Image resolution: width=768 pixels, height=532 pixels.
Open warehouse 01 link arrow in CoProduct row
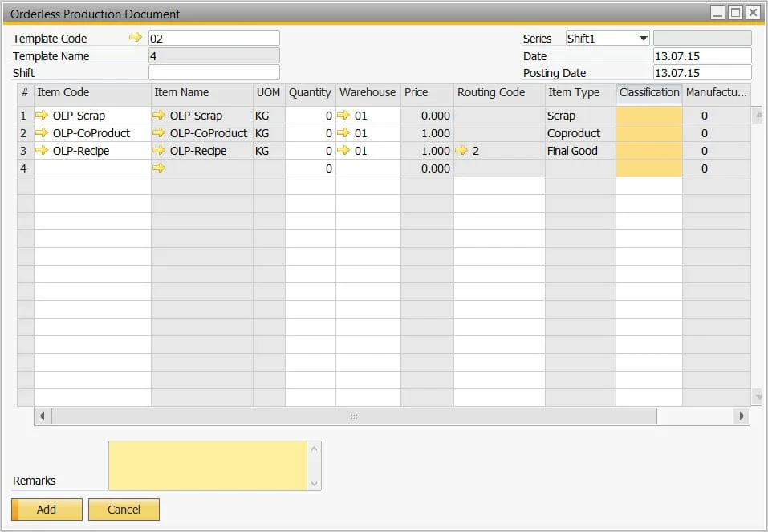point(343,132)
